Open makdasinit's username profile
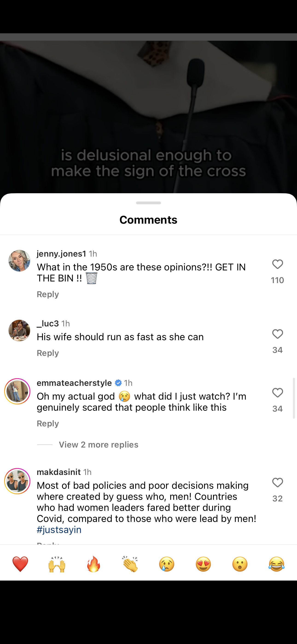This screenshot has width=297, height=644. 59,472
